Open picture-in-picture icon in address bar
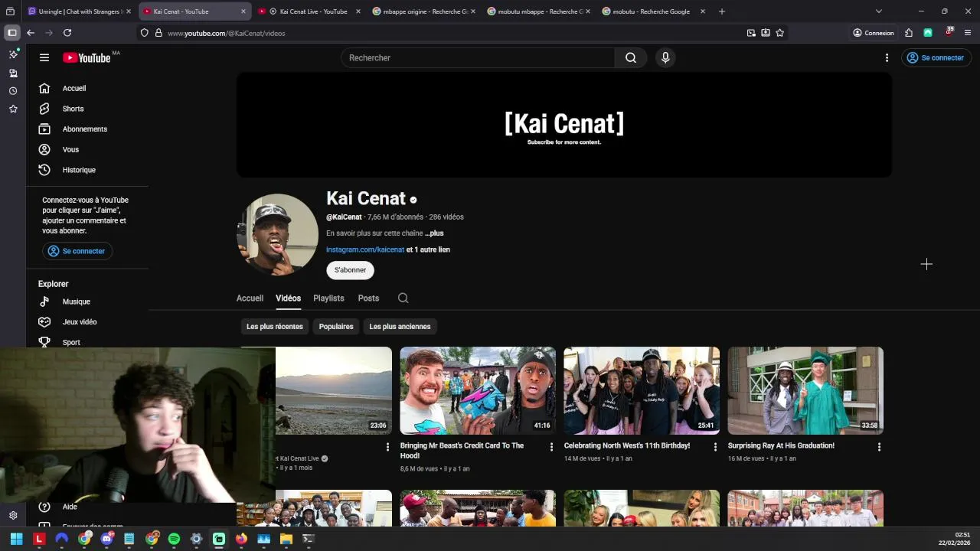The height and width of the screenshot is (551, 980). pos(751,33)
